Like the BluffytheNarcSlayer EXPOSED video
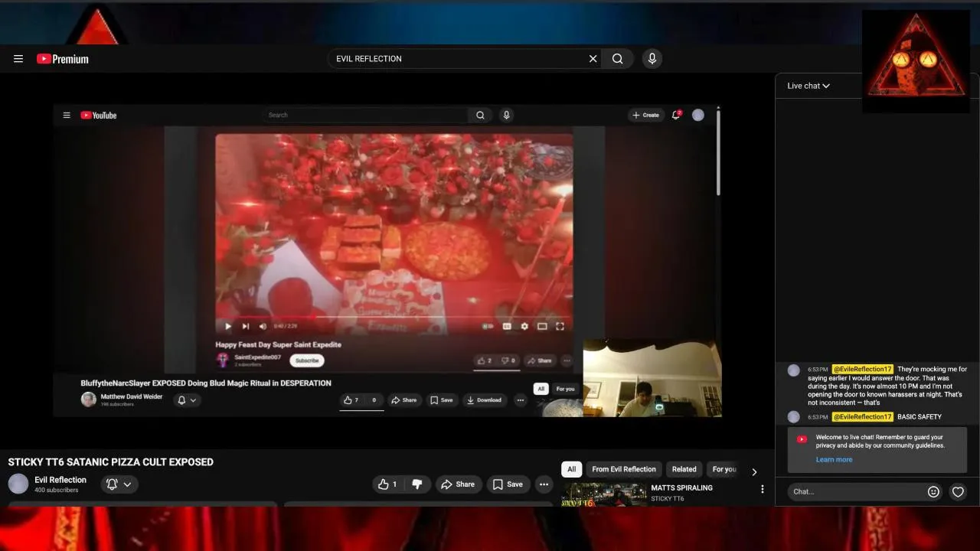This screenshot has width=980, height=551. [351, 400]
